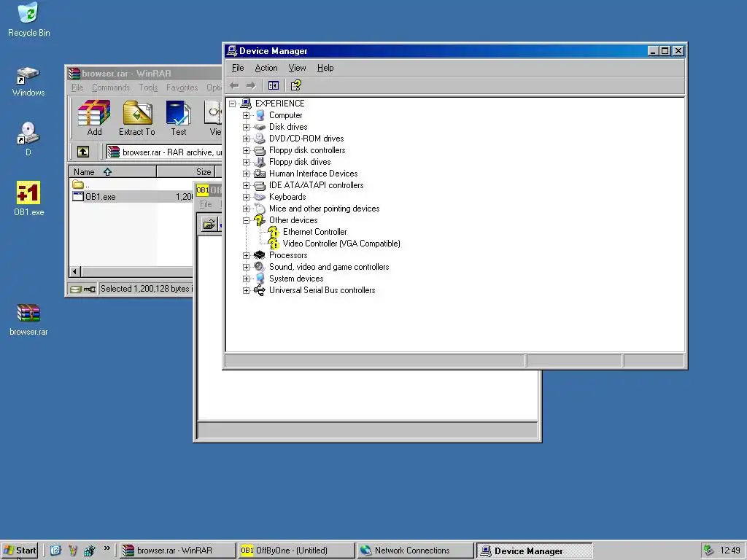This screenshot has height=560, width=747.
Task: Click the Back arrow in Device Manager toolbar
Action: (234, 86)
